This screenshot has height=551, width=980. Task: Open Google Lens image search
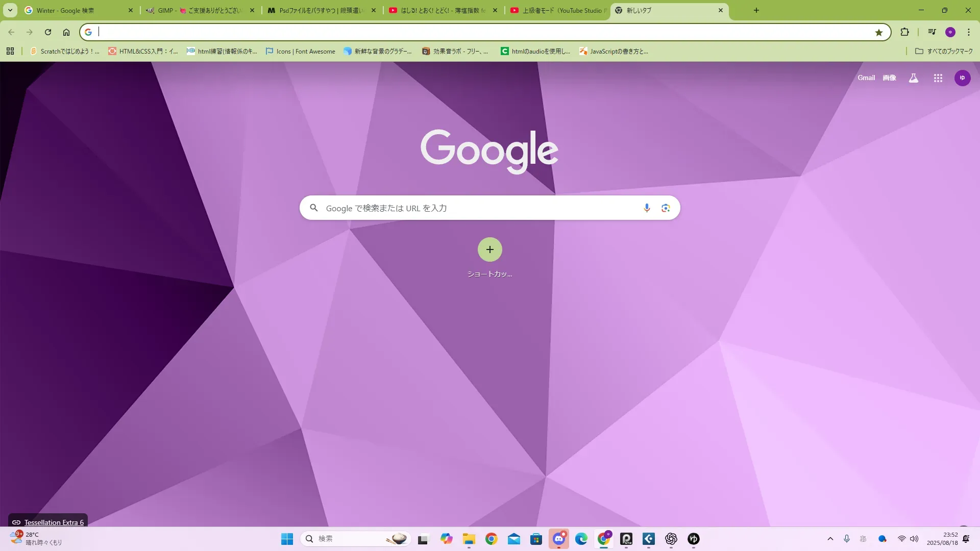(666, 208)
